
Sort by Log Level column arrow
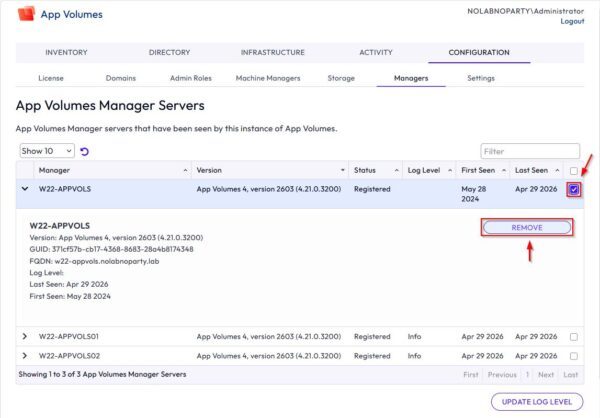point(450,170)
